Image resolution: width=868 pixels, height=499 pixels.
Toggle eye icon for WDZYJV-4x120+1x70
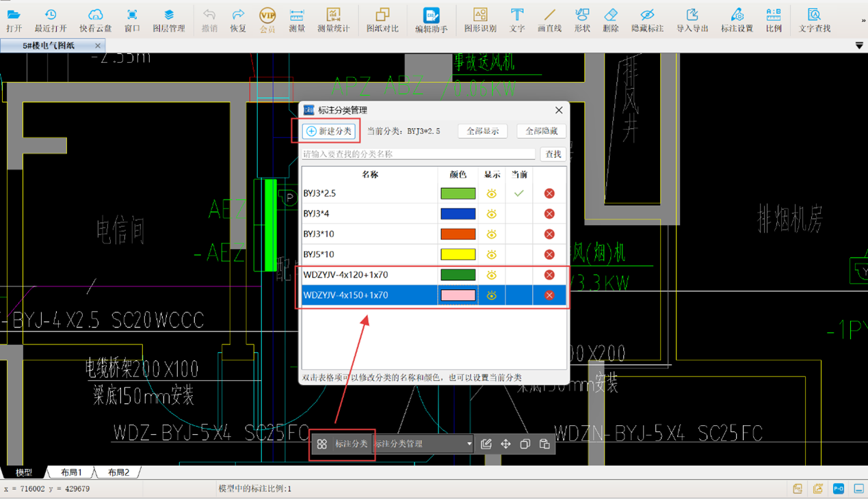491,275
